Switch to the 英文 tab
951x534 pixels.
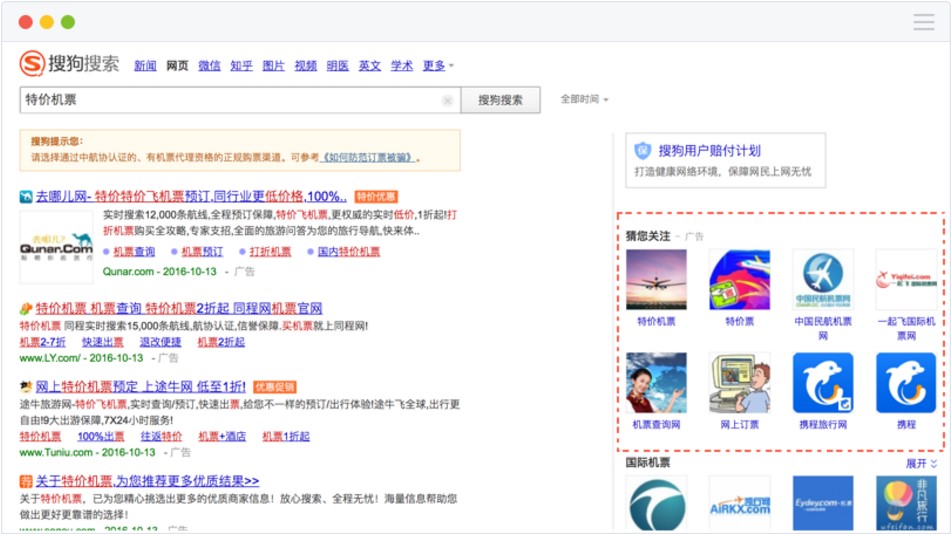(x=369, y=66)
